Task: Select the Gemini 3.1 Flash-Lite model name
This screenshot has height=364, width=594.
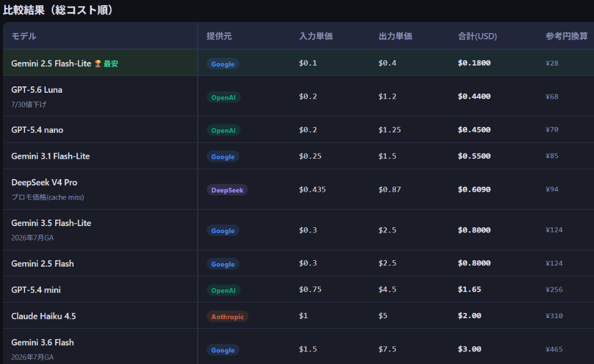Action: pos(50,156)
